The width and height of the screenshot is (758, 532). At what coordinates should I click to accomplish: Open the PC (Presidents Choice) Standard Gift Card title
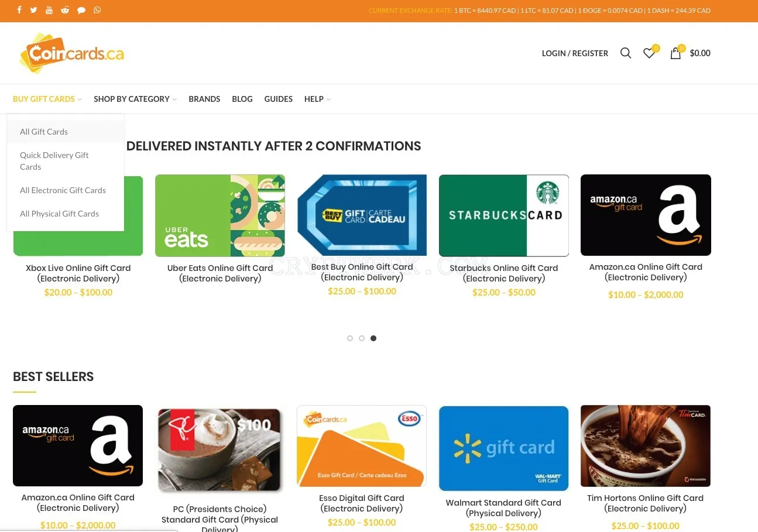[x=220, y=520]
